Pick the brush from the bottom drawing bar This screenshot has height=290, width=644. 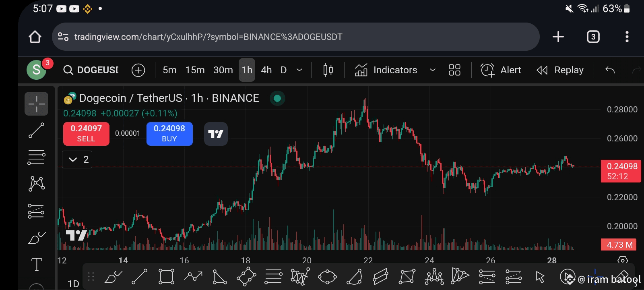[x=113, y=277]
